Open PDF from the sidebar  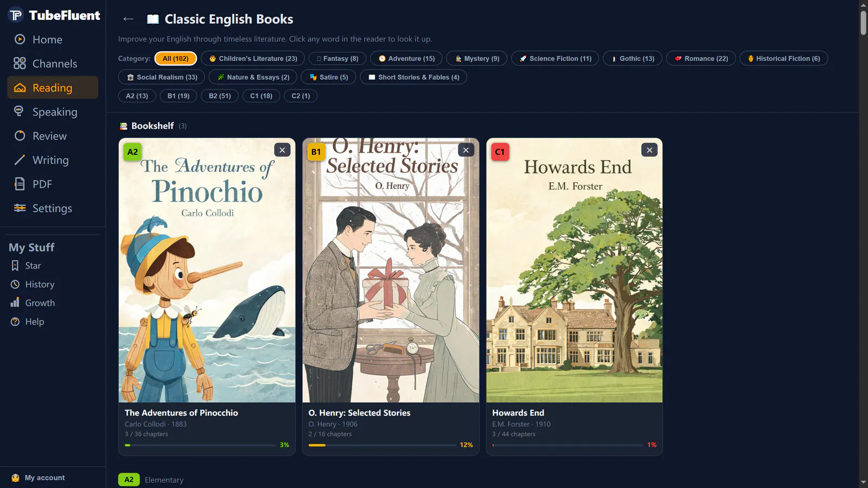tap(53, 184)
